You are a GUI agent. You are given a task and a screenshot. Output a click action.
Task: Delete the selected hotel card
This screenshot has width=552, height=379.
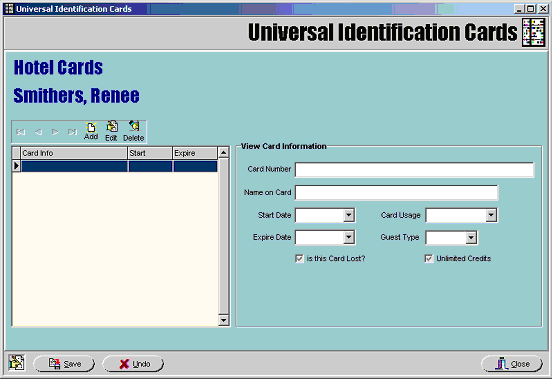click(133, 131)
